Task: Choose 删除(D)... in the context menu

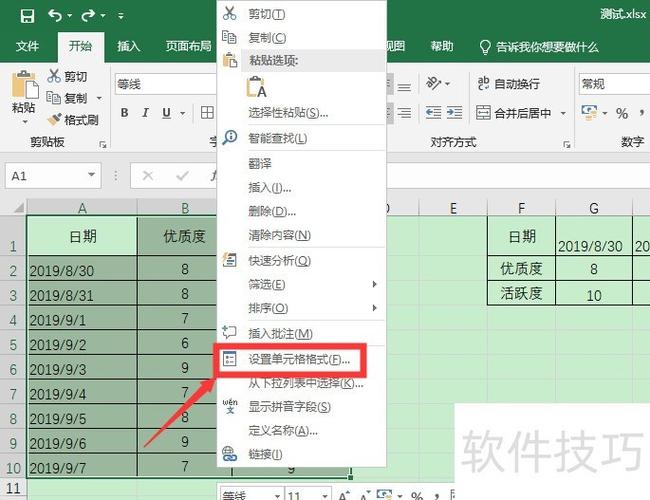Action: click(x=302, y=211)
